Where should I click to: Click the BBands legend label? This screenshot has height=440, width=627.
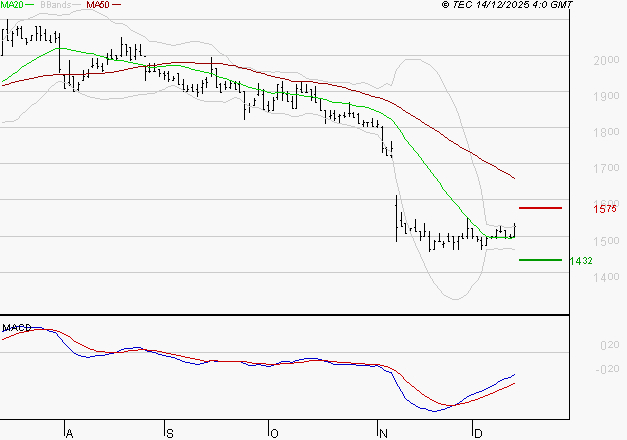pyautogui.click(x=55, y=5)
